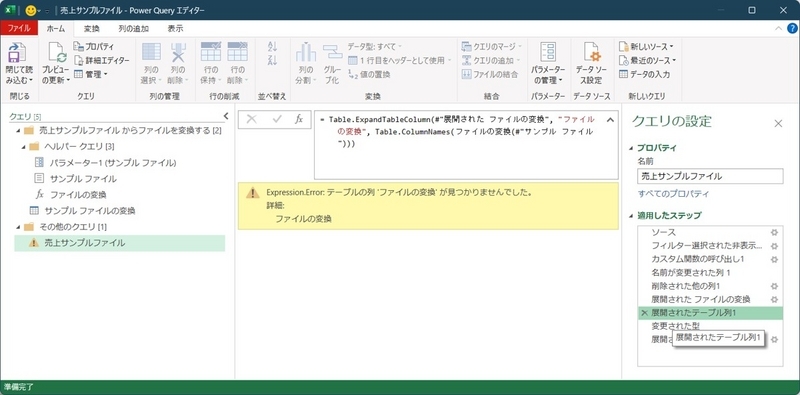Click Enter Data (データの入力)

(644, 74)
